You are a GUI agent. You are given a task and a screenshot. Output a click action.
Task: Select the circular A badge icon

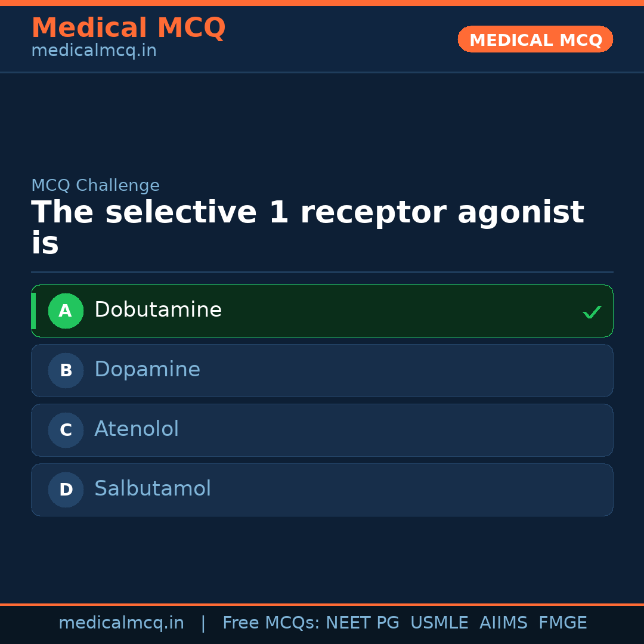click(x=66, y=311)
